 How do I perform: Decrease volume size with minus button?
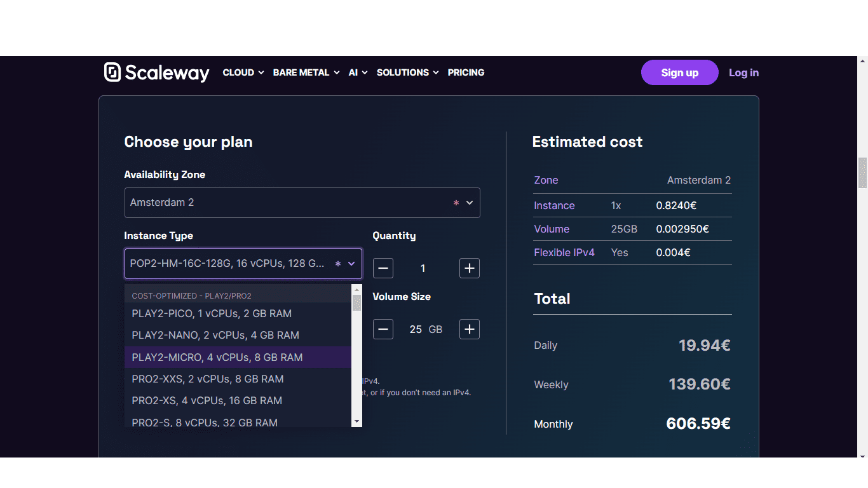point(383,329)
